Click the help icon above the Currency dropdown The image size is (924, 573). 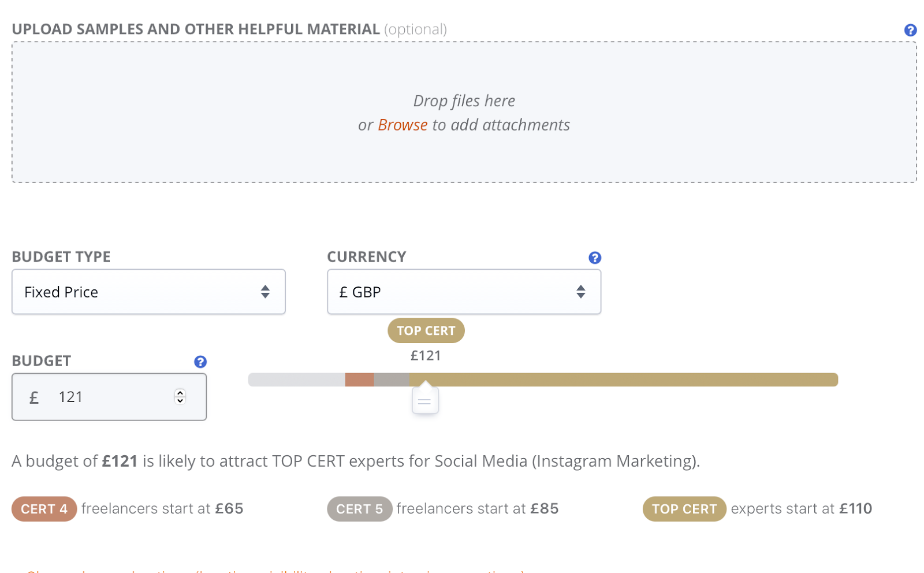(594, 258)
